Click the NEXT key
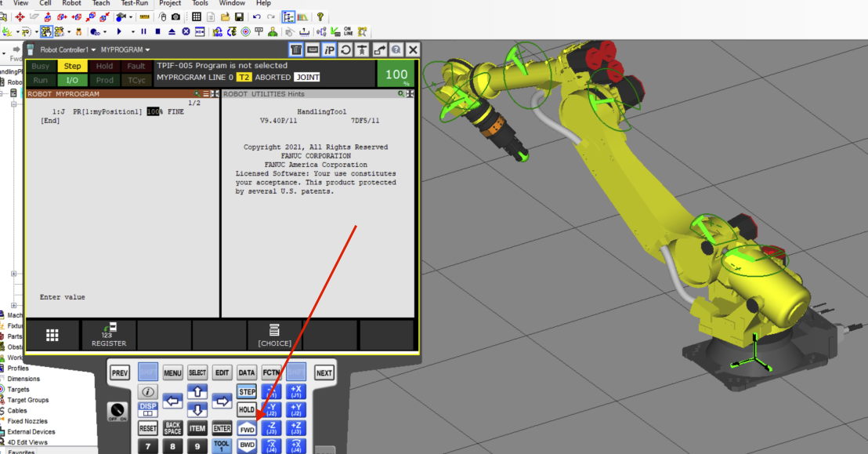 click(324, 372)
